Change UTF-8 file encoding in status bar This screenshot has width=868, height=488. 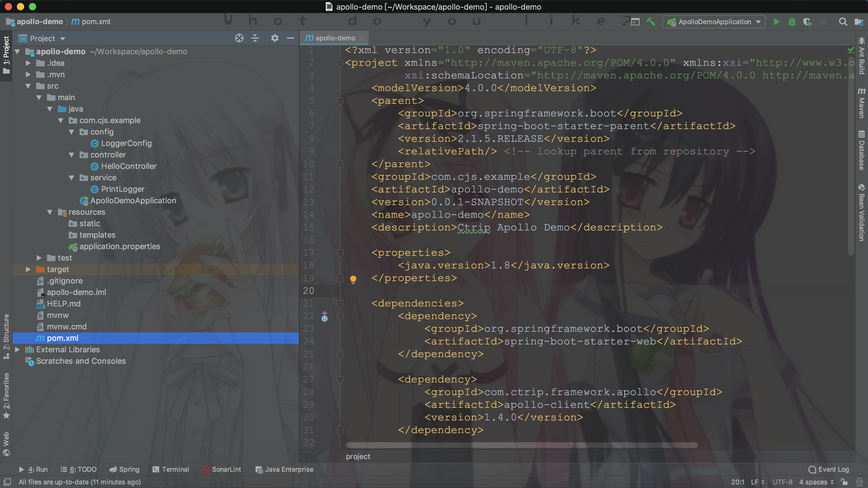coord(782,482)
